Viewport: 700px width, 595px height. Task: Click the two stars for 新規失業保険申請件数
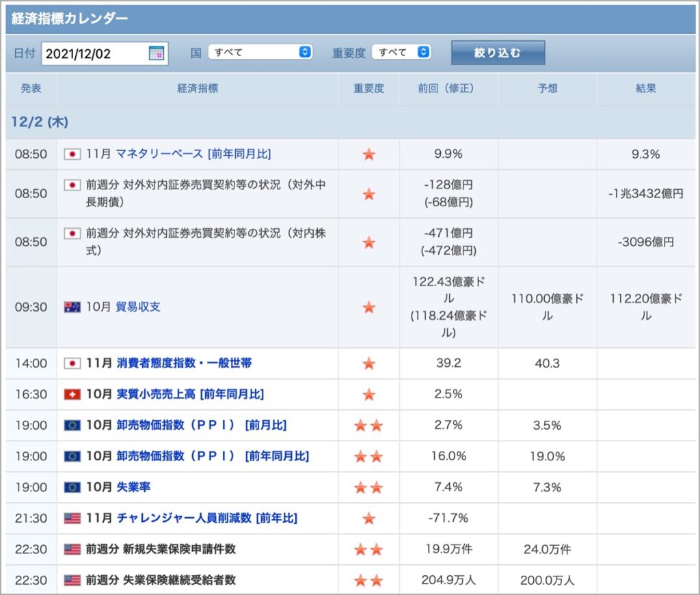point(368,549)
